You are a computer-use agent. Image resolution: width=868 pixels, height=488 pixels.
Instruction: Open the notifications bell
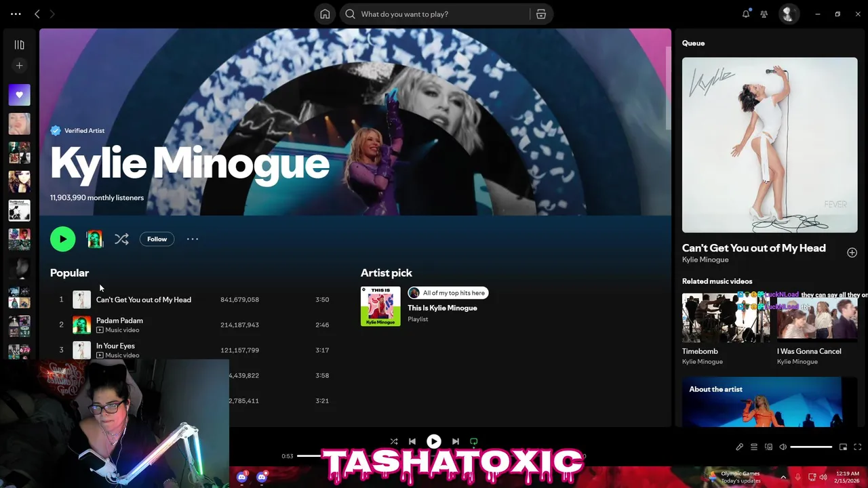point(746,14)
